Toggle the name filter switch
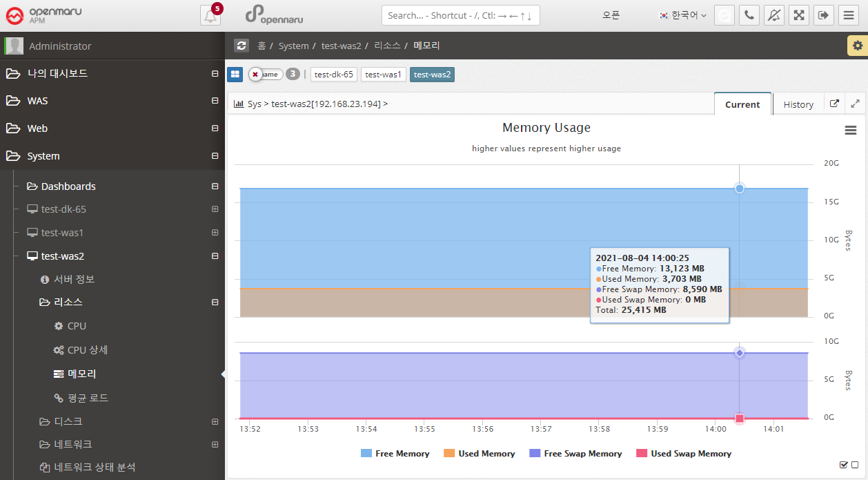 click(266, 74)
